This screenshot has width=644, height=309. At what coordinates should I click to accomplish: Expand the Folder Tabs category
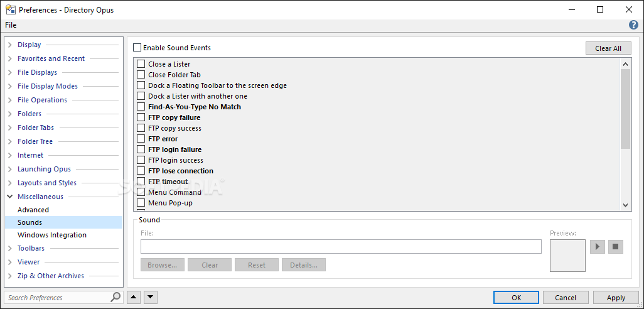click(10, 127)
